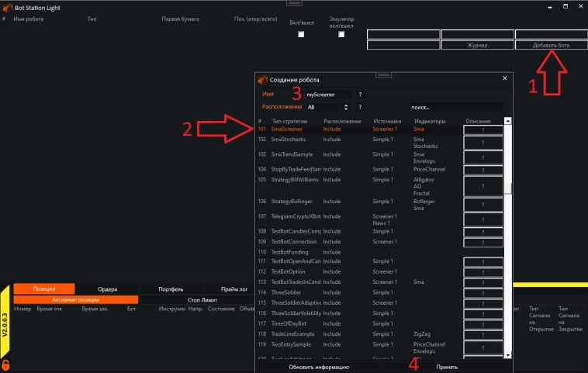Open description for SmaScreener strategy
Screen dimensions: 588x373
[483, 130]
